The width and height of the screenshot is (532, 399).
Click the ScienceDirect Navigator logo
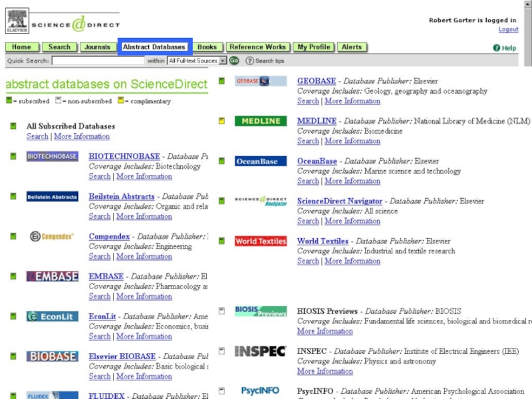pyautogui.click(x=261, y=201)
